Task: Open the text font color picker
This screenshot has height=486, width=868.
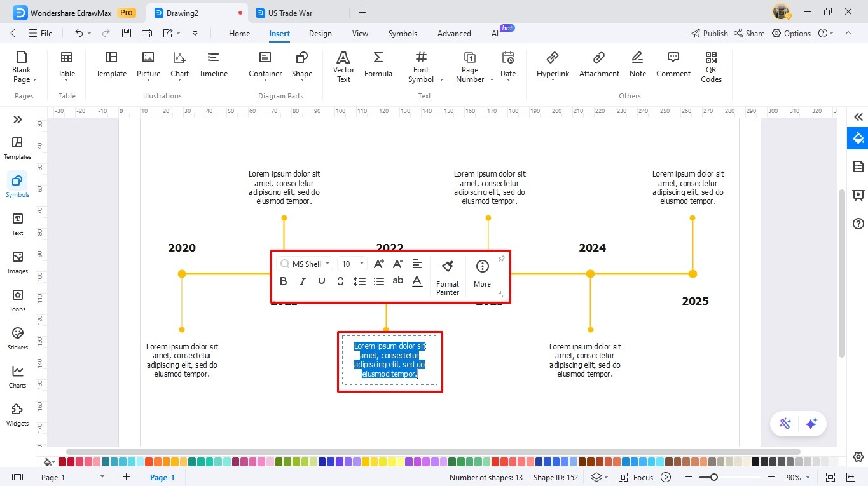Action: tap(417, 281)
